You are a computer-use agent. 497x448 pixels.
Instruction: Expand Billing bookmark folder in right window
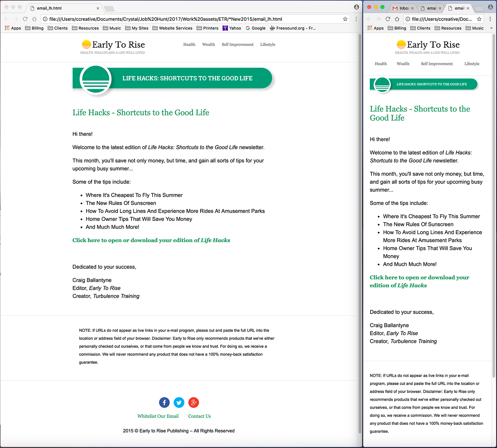coord(397,28)
